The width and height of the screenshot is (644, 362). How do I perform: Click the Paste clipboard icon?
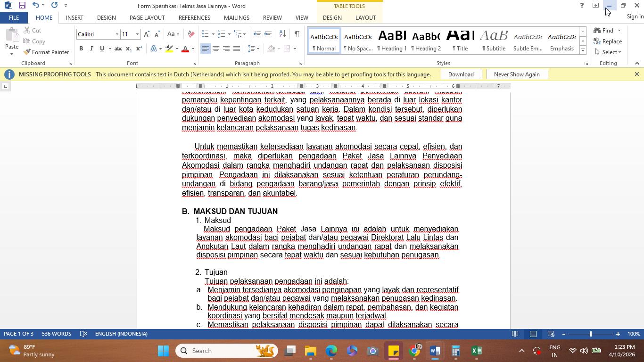tap(11, 35)
